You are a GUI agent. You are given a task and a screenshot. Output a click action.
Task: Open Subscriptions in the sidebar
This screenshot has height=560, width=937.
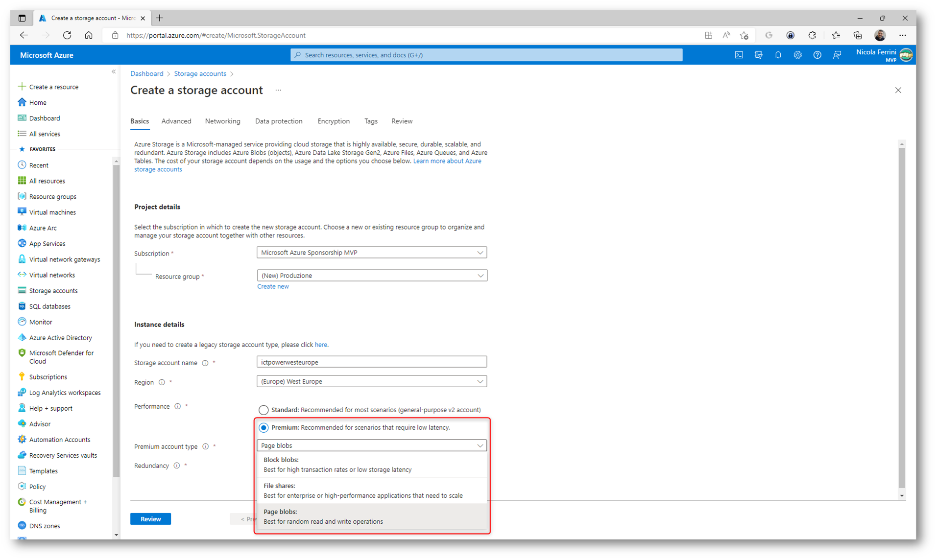[x=48, y=376]
